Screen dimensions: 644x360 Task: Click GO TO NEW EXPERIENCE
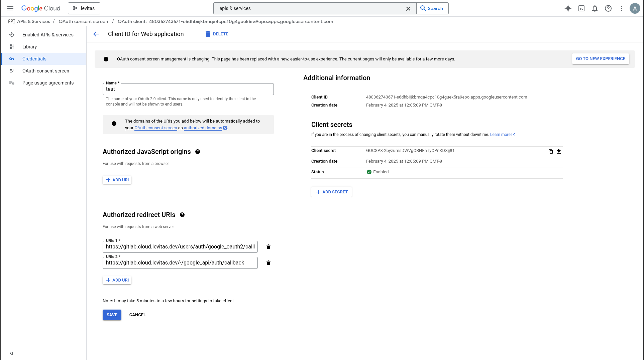(x=600, y=58)
